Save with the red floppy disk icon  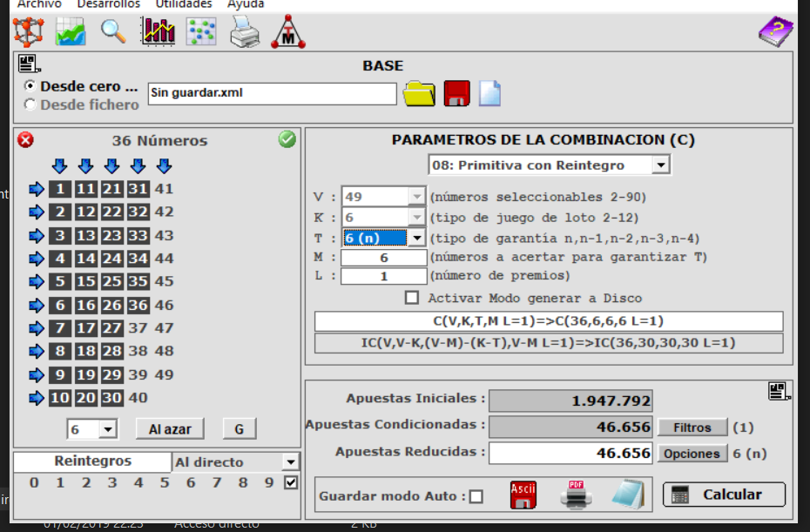pyautogui.click(x=456, y=93)
